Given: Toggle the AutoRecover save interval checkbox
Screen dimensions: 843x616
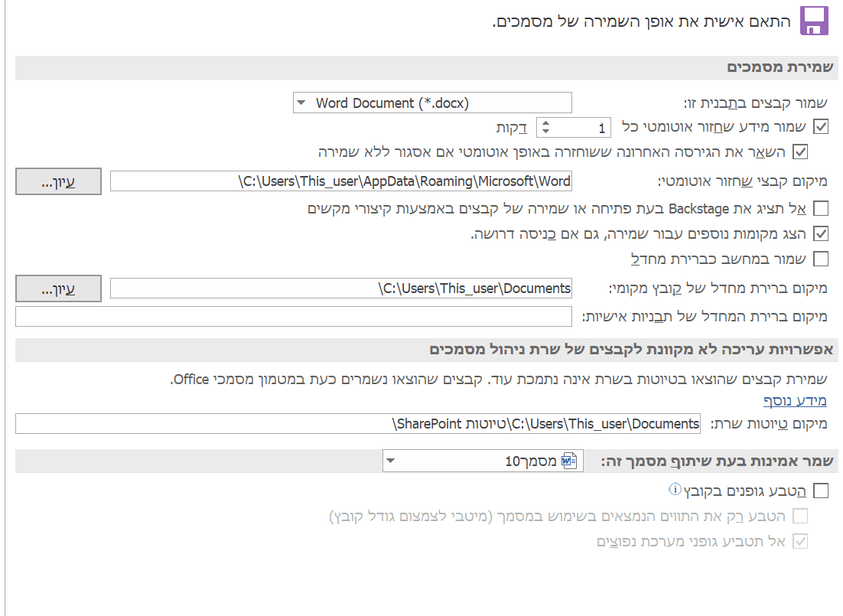Looking at the screenshot, I should coord(820,127).
